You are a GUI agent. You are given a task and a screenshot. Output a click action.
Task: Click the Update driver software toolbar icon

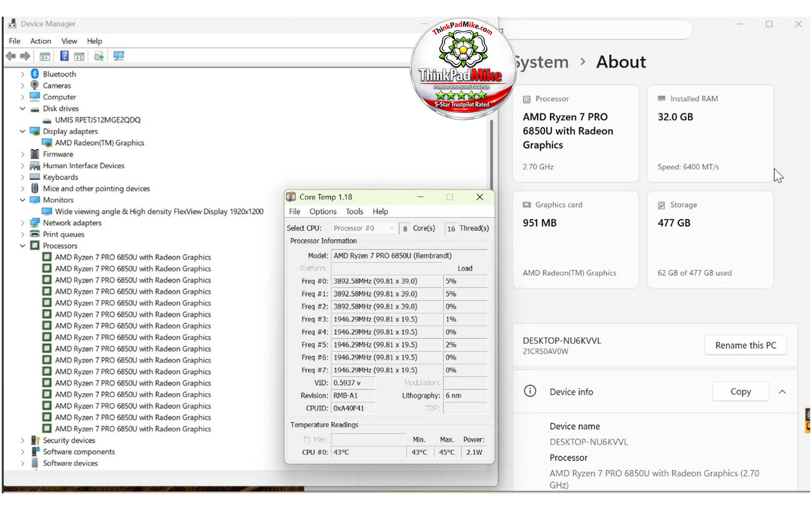[99, 56]
